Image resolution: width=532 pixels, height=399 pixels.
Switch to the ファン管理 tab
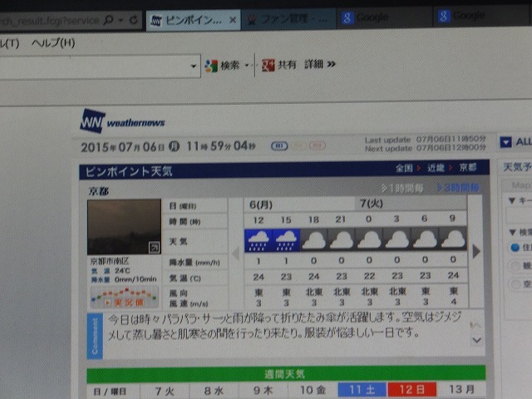[x=288, y=19]
